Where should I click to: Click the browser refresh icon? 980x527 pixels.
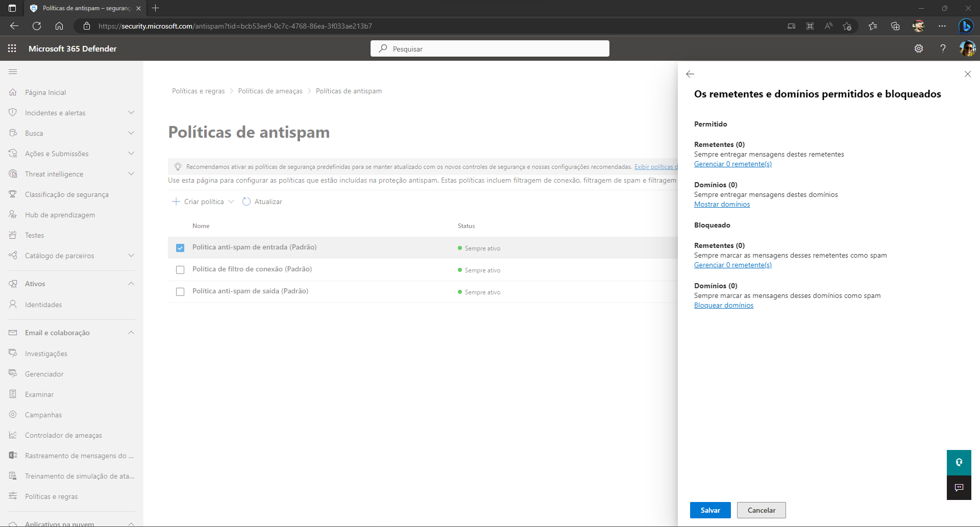point(37,26)
